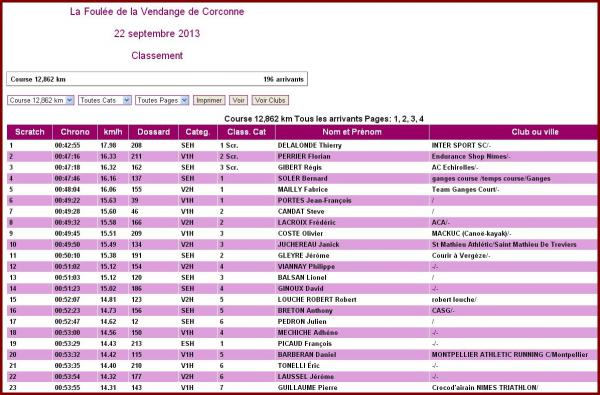Click the club INTER SPORT SC/-
This screenshot has width=600, height=395.
(x=461, y=145)
